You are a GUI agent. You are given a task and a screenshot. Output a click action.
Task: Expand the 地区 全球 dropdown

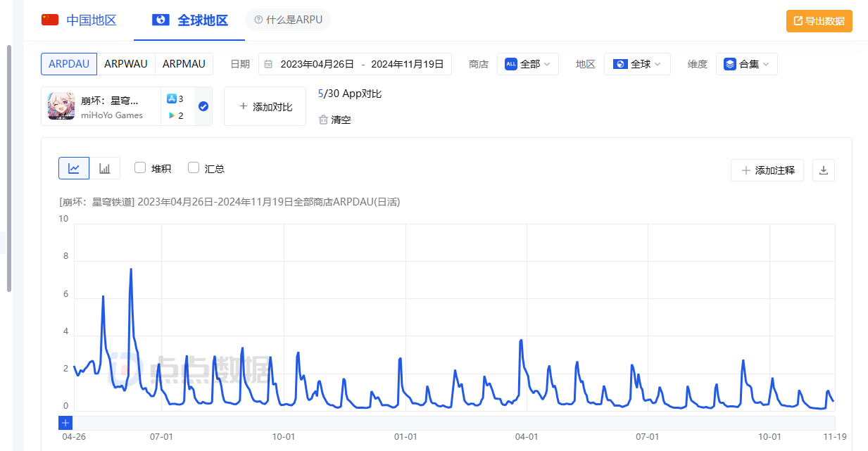pyautogui.click(x=637, y=64)
